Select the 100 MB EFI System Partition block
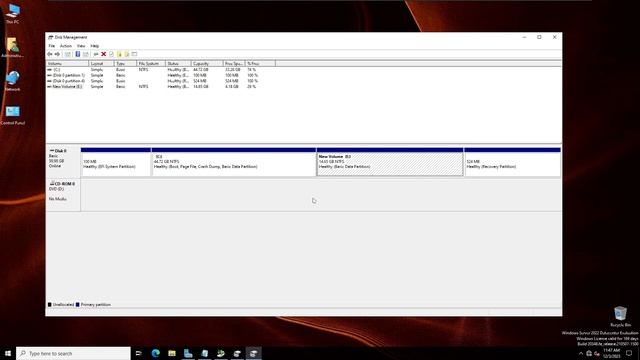This screenshot has height=360, width=640. [116, 162]
